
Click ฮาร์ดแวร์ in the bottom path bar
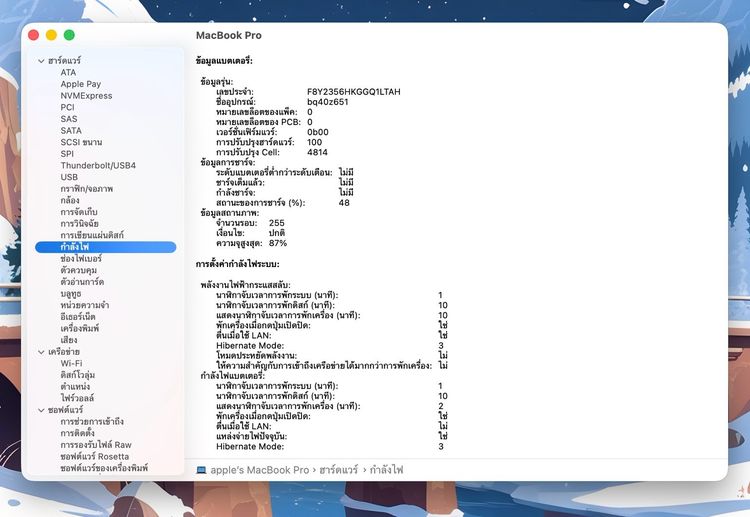(339, 470)
